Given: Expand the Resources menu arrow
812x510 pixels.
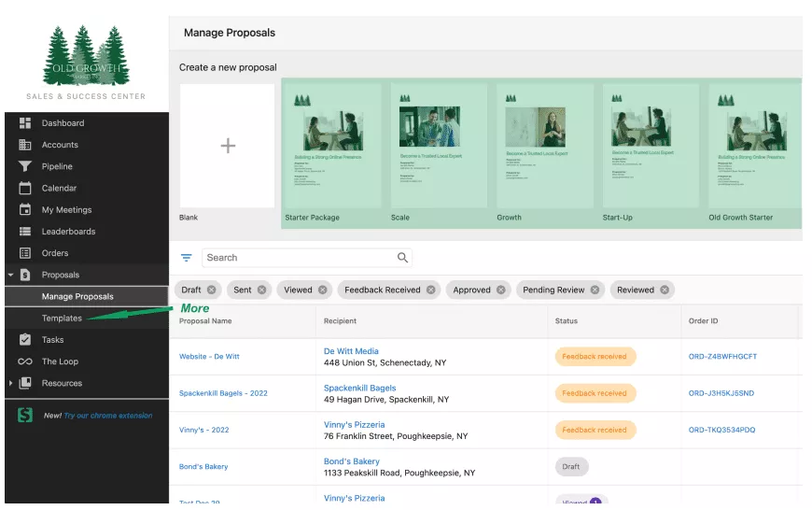Looking at the screenshot, I should pyautogui.click(x=10, y=384).
